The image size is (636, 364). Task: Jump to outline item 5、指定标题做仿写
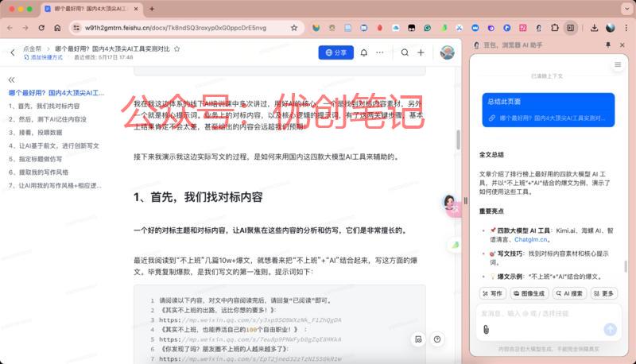(35, 159)
